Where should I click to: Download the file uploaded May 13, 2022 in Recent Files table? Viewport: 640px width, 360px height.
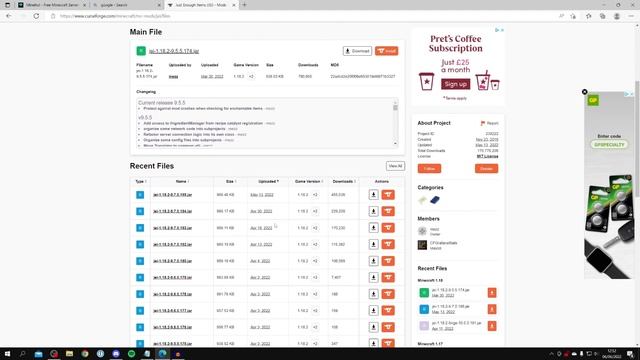(x=373, y=195)
